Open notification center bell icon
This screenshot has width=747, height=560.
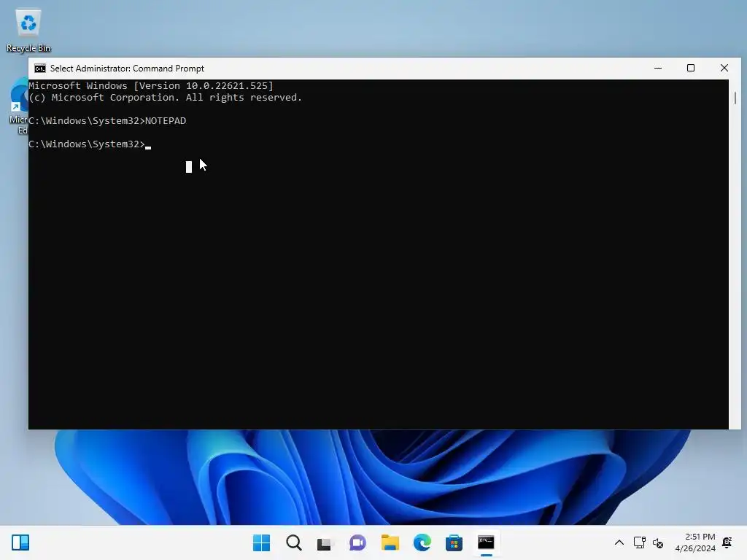(727, 542)
